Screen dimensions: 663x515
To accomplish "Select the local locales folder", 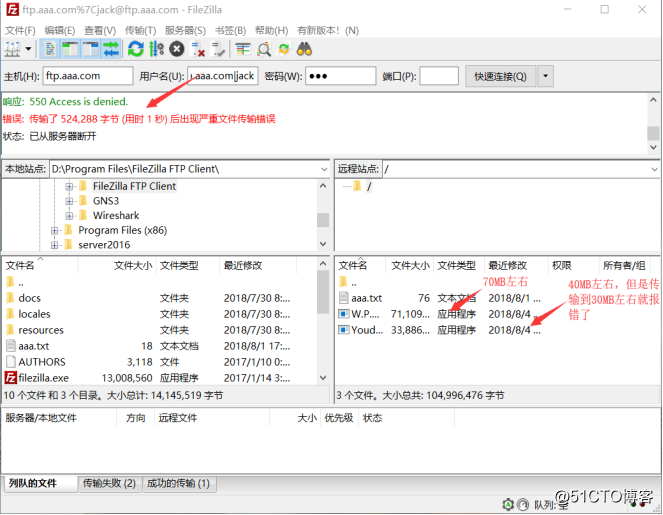I will point(34,314).
